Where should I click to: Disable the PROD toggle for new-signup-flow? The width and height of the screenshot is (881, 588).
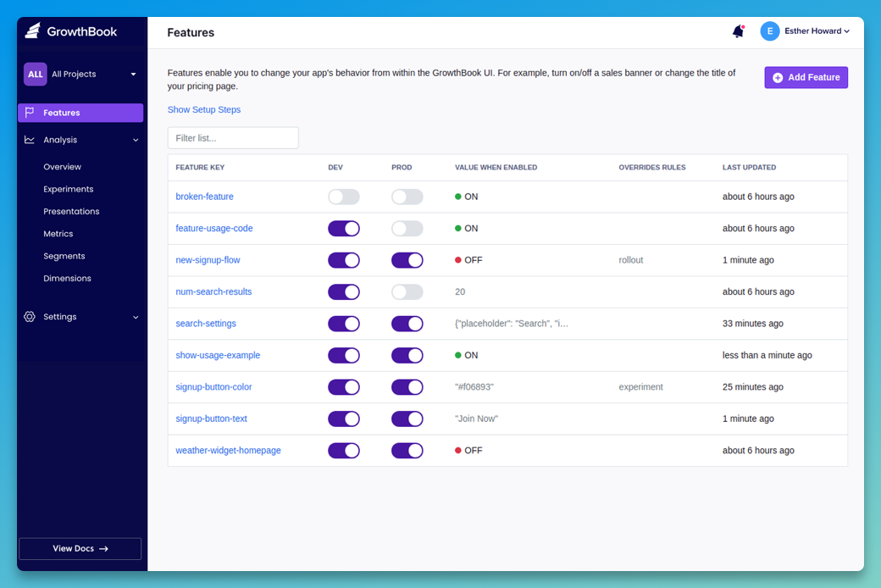point(407,260)
